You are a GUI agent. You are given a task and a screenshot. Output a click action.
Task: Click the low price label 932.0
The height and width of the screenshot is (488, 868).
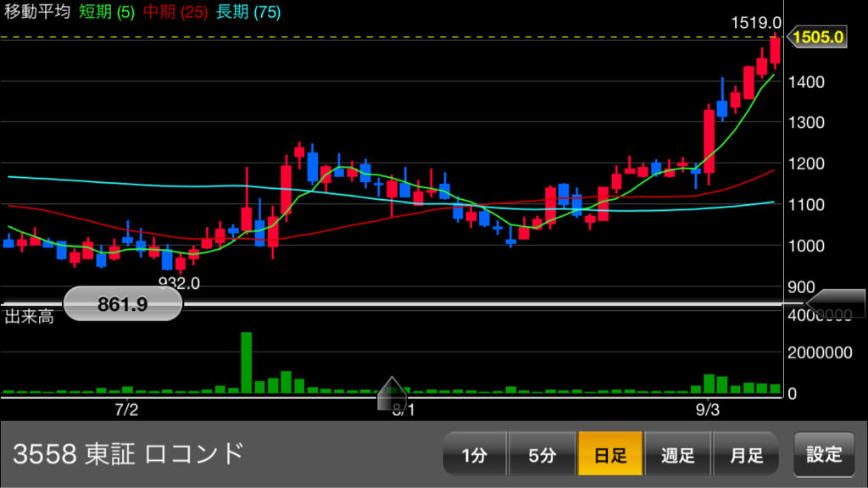[x=179, y=283]
